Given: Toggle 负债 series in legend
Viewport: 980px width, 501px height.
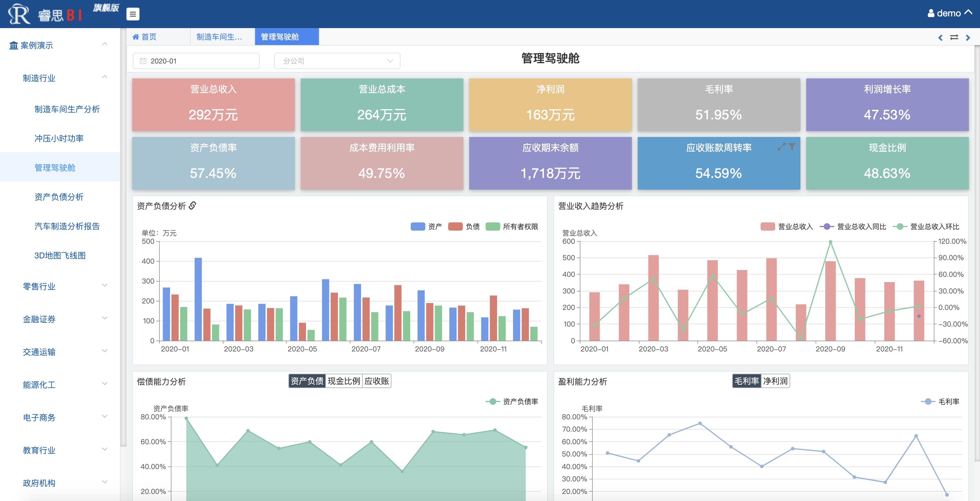Looking at the screenshot, I should (x=464, y=227).
